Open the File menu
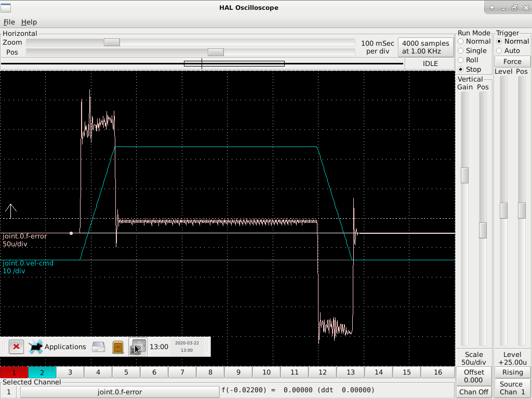532x399 pixels. point(9,22)
